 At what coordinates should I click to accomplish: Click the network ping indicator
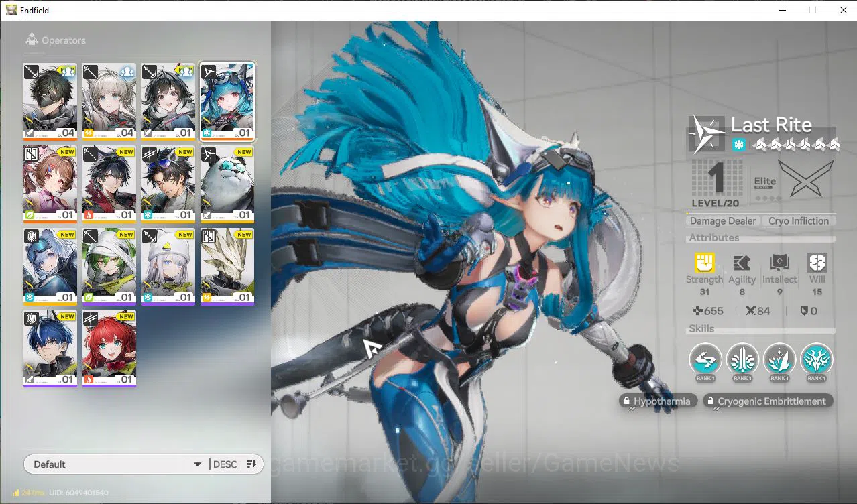coord(29,493)
